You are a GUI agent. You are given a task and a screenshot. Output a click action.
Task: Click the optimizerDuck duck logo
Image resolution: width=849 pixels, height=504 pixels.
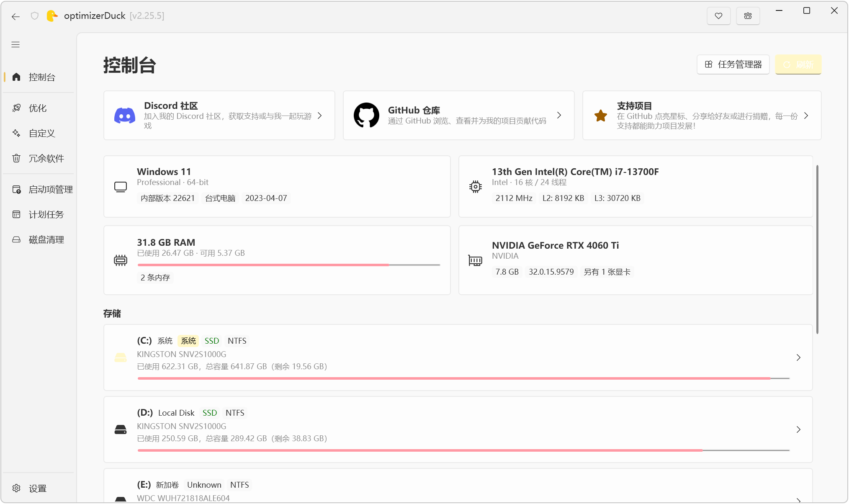(x=52, y=16)
